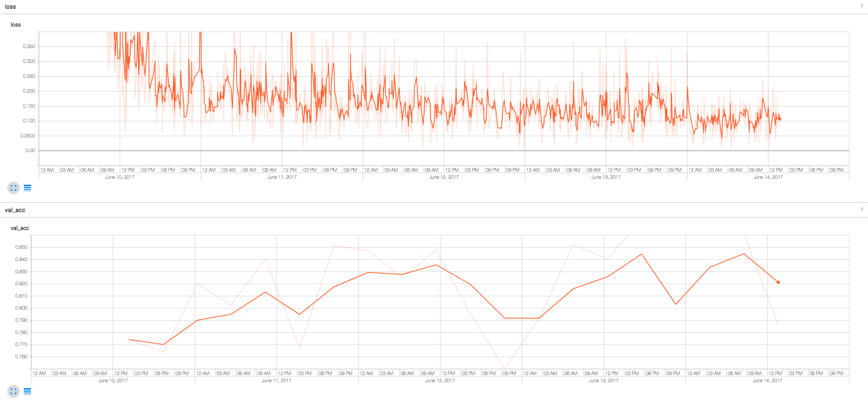The image size is (868, 404).
Task: Click the '12 AM' tick label on the loss axis
Action: pos(47,169)
